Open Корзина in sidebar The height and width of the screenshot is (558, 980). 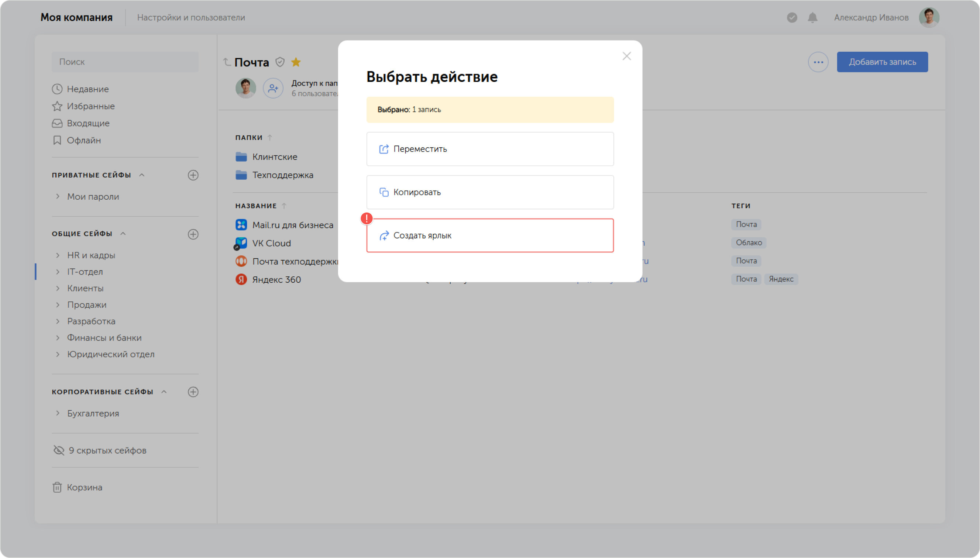(77, 487)
